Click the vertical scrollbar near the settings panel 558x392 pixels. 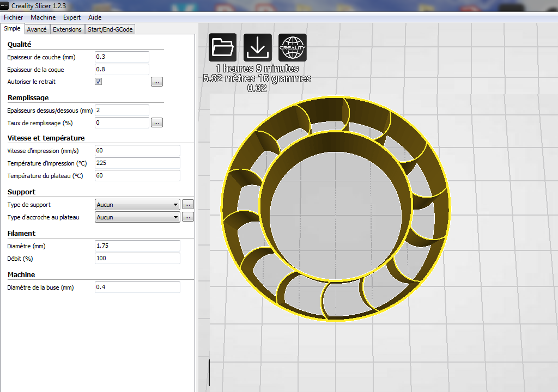[209, 372]
